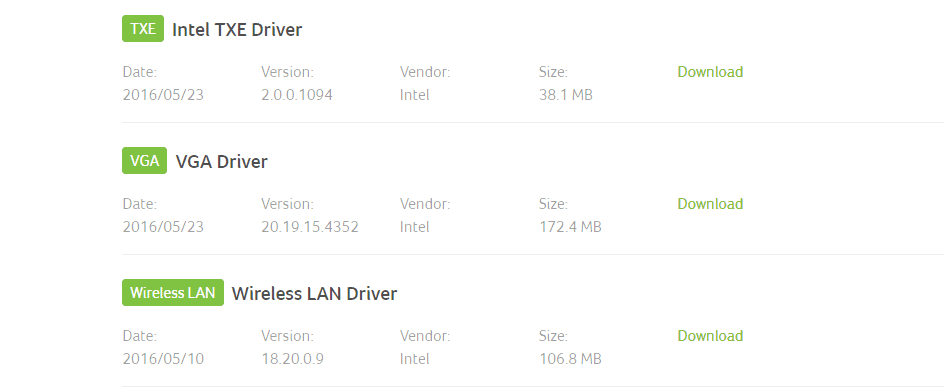Click the Intel TXE Driver's 2016/05/23 date
This screenshot has width=944, height=391.
163,95
